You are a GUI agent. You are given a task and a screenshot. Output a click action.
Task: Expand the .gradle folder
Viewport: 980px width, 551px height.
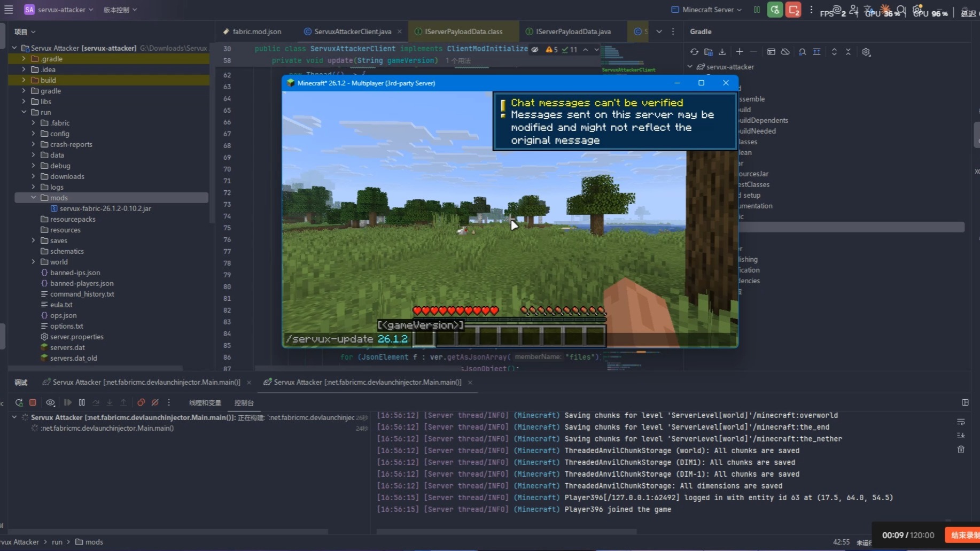click(24, 59)
